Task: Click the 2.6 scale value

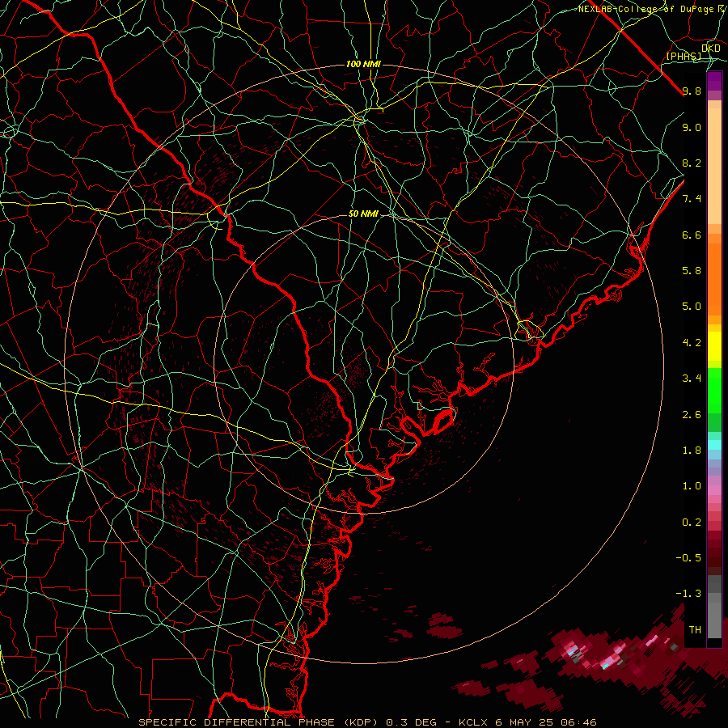Action: coord(692,415)
